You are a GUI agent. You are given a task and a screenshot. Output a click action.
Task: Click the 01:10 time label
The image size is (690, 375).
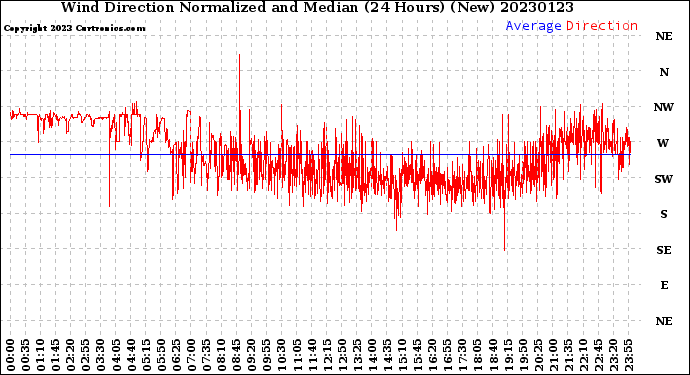click(x=41, y=356)
